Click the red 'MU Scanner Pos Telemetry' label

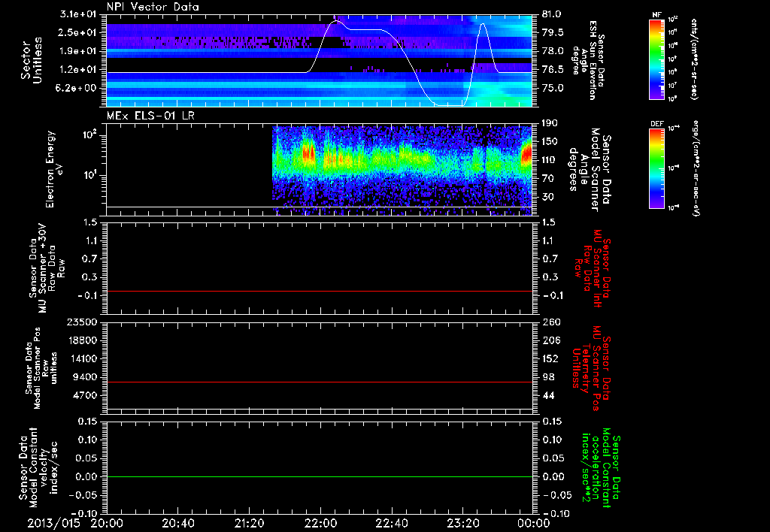[x=591, y=369]
